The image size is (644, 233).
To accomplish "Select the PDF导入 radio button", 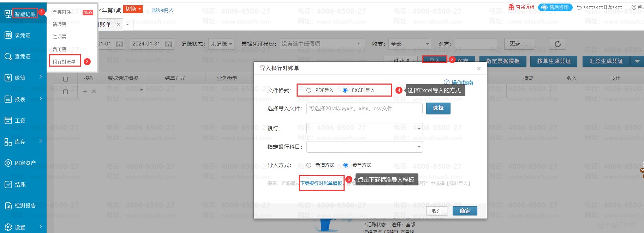I will (309, 91).
